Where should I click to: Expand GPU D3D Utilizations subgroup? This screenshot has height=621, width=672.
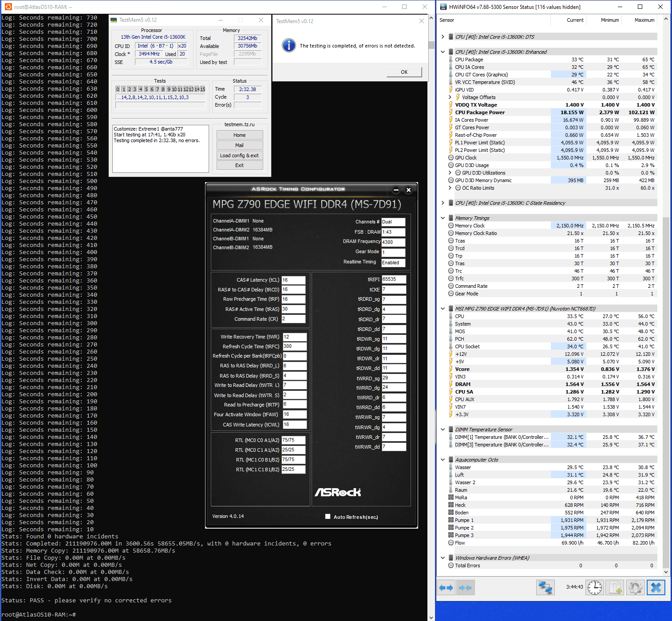pyautogui.click(x=450, y=173)
